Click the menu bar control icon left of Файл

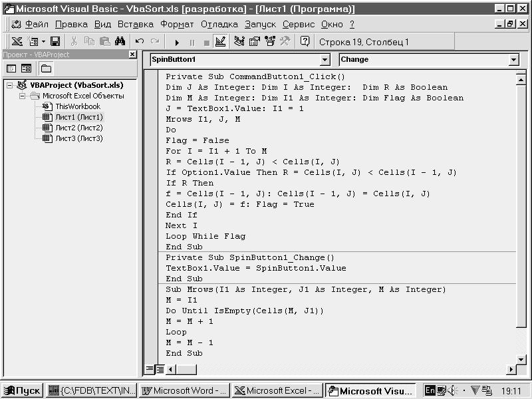coord(16,25)
